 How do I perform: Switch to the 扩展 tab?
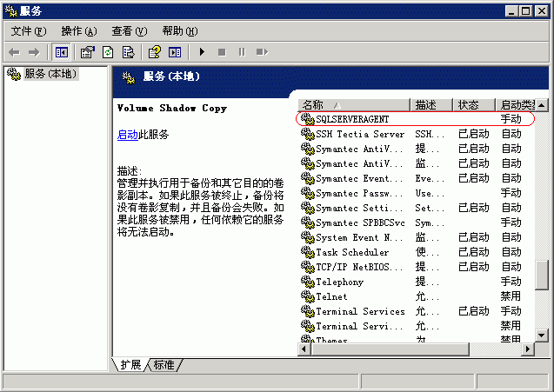(131, 365)
